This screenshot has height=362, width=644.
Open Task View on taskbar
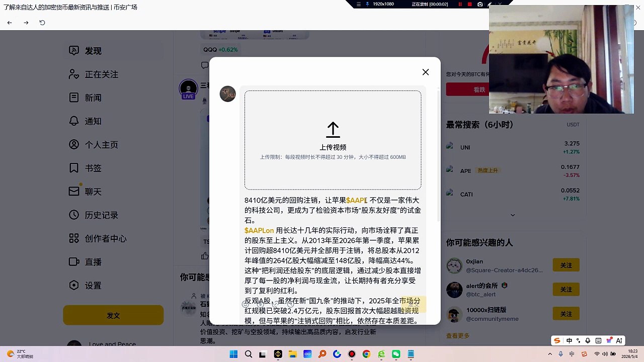click(x=263, y=354)
